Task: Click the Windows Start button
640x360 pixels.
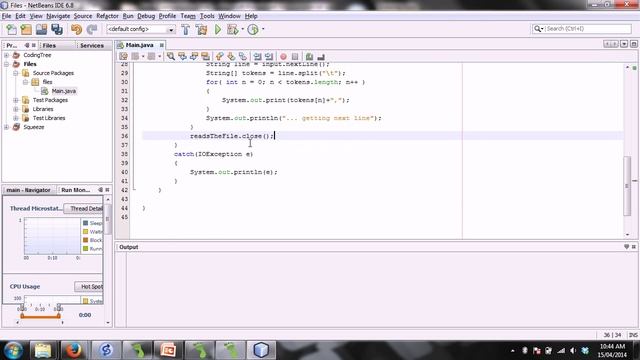Action: click(x=13, y=350)
